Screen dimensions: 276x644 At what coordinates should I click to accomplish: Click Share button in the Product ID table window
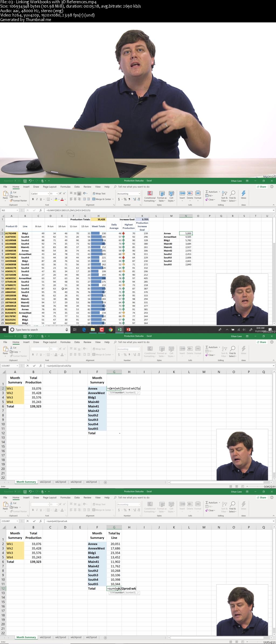[x=261, y=187]
